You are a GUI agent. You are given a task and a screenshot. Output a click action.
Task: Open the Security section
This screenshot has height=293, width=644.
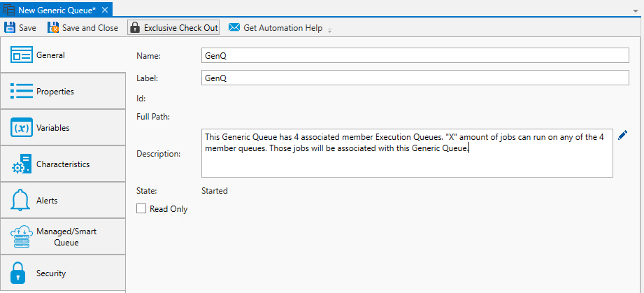[63, 273]
